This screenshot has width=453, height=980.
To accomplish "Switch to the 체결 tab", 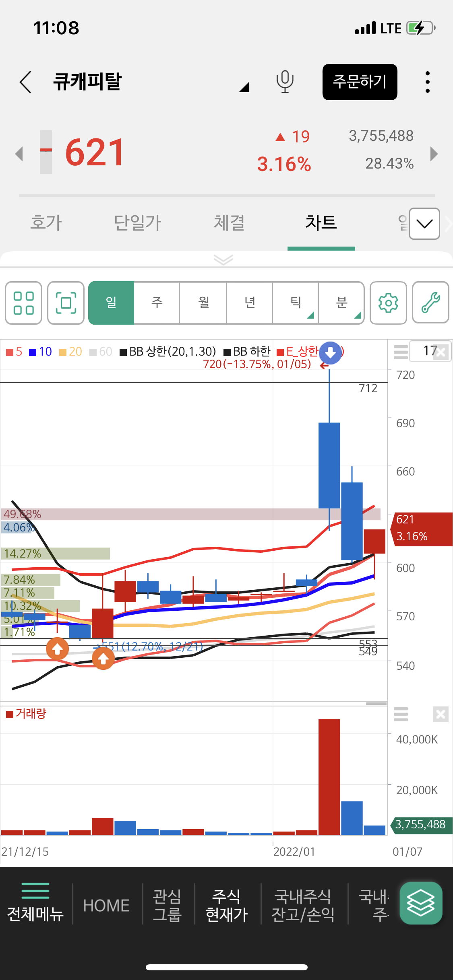I will [229, 222].
